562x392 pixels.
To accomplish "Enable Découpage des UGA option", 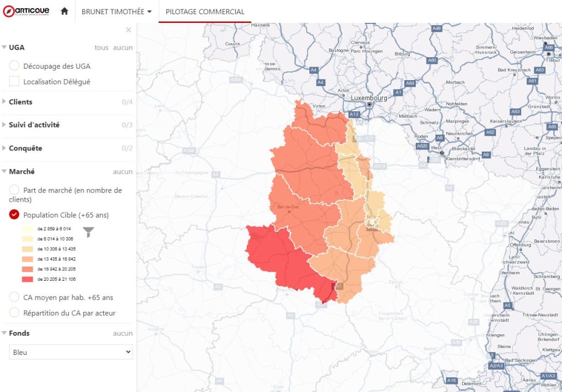I will pyautogui.click(x=14, y=66).
